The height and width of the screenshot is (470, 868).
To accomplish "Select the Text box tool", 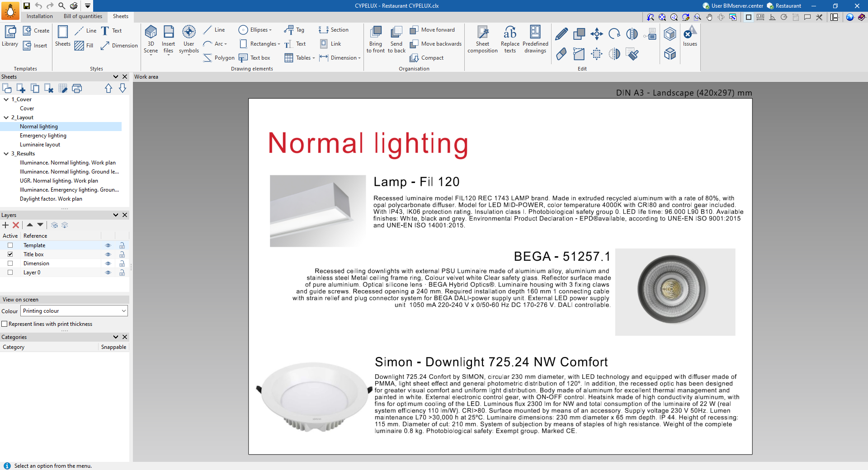I will 255,58.
